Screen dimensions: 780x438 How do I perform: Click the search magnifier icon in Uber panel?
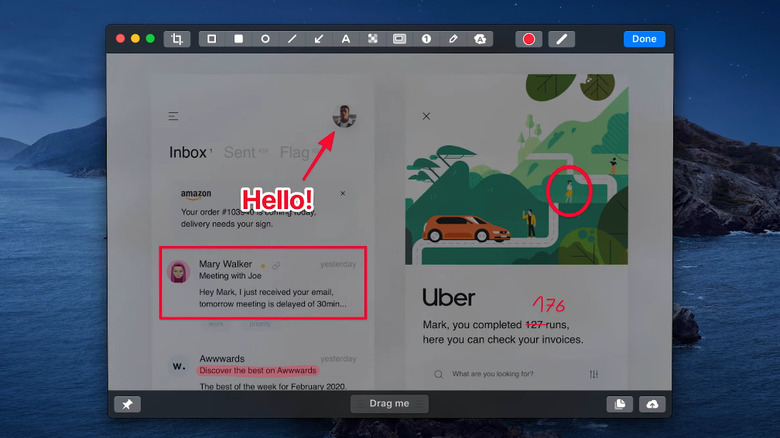coord(438,374)
